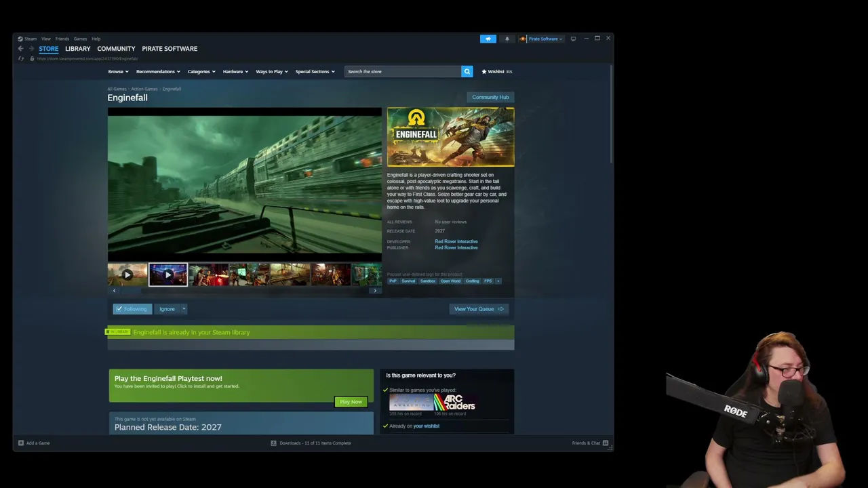Viewport: 868px width, 488px height.
Task: Click the magnifier search button
Action: click(x=467, y=71)
